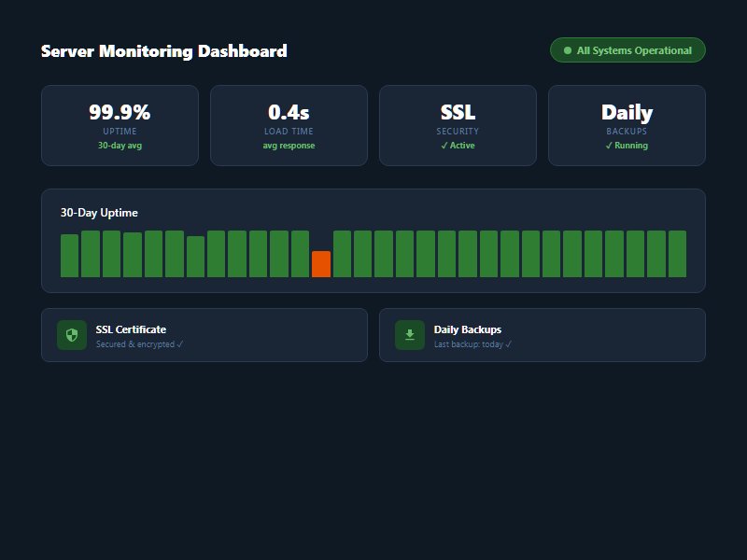
Task: Click the last bar of the uptime chart
Action: 677,254
